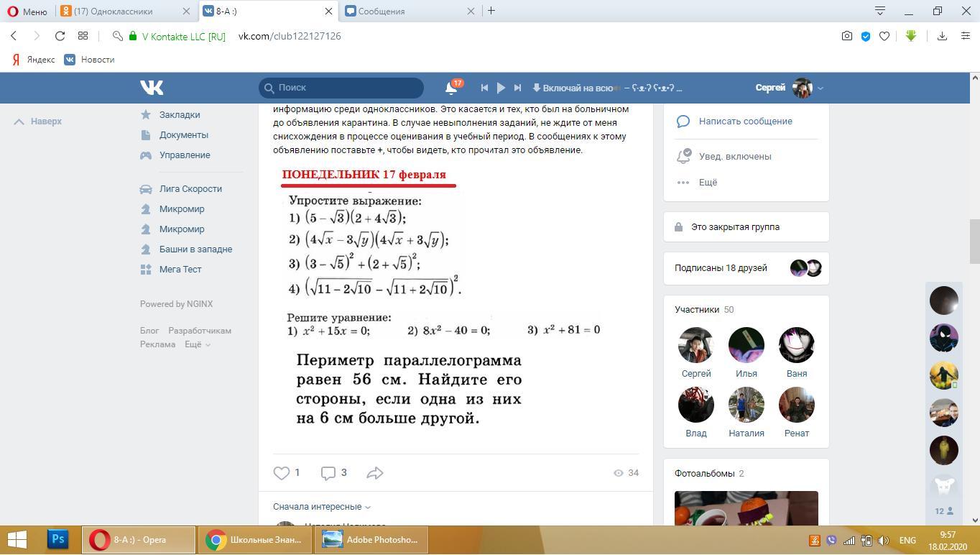Image resolution: width=980 pixels, height=555 pixels.
Task: View the site security lock info
Action: click(133, 36)
